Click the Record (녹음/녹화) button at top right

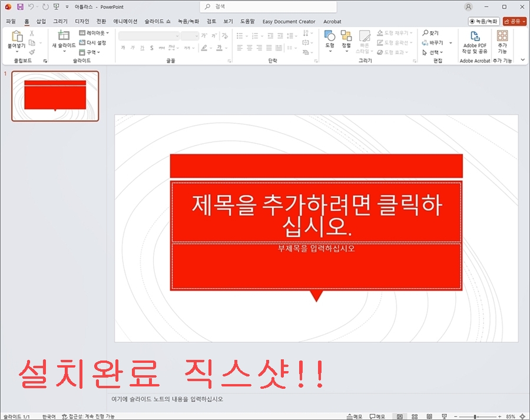pos(483,21)
